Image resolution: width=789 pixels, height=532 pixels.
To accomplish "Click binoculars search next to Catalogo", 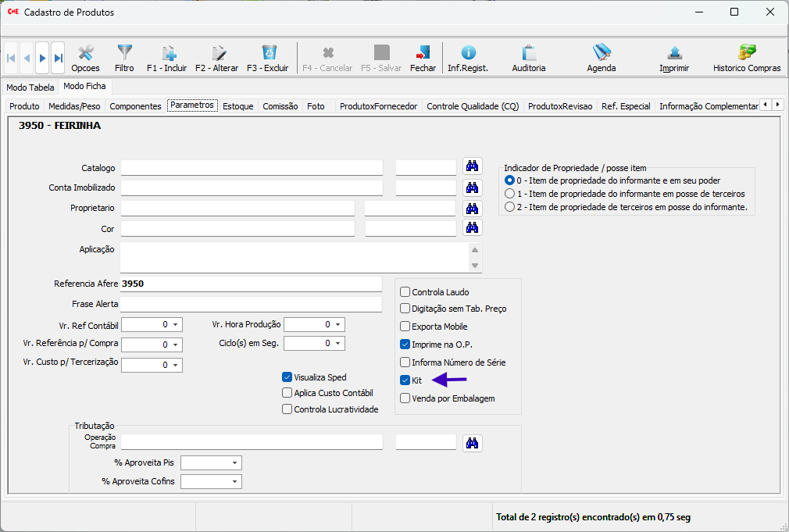I will (x=472, y=166).
